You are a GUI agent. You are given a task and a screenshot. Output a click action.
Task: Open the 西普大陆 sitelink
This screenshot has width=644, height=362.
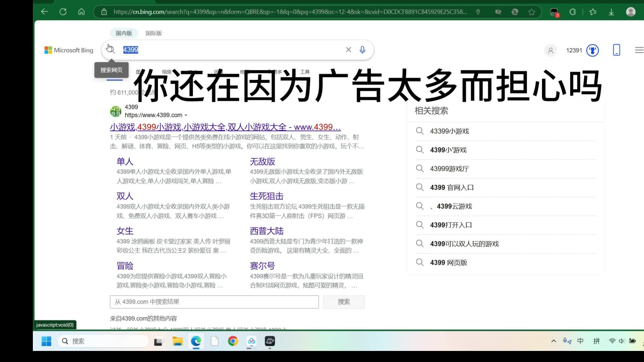coord(267,231)
